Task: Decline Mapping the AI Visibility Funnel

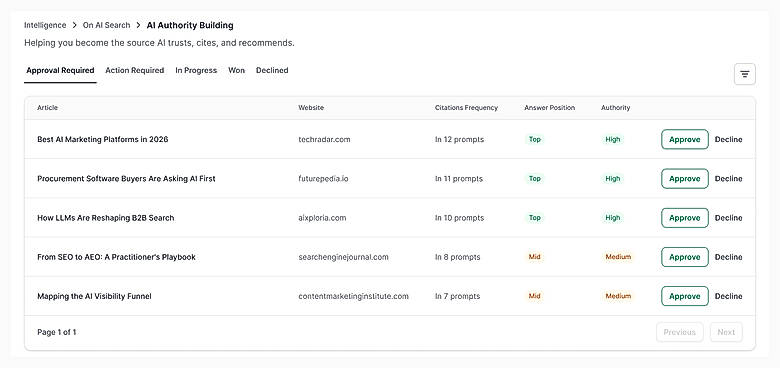Action: tap(728, 296)
